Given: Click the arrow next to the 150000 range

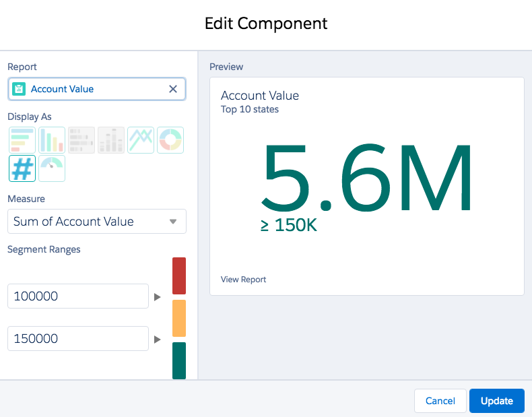Looking at the screenshot, I should (x=158, y=340).
